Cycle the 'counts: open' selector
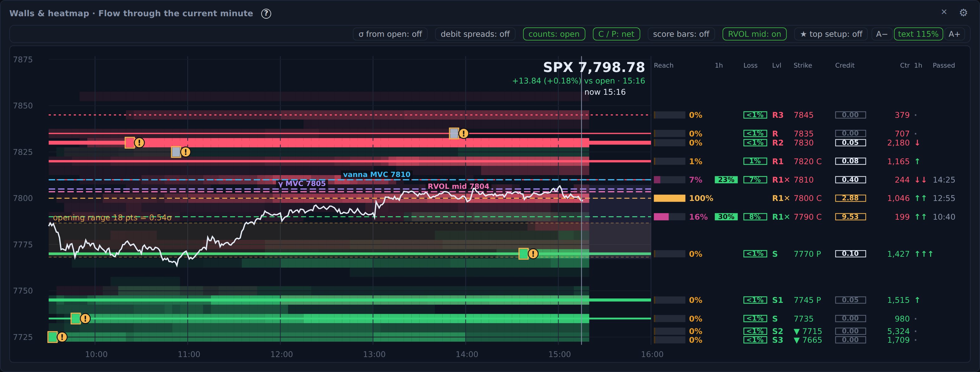The height and width of the screenshot is (372, 980). coord(554,34)
